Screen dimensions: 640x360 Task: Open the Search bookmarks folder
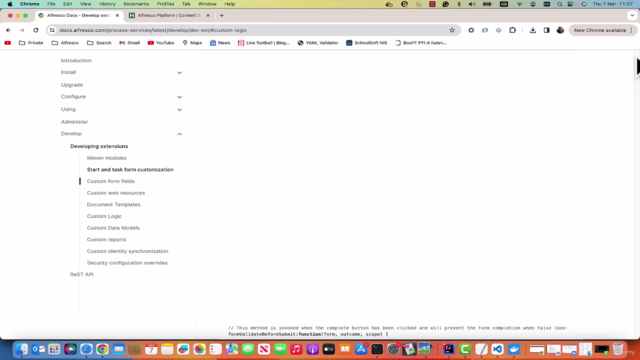pyautogui.click(x=99, y=43)
